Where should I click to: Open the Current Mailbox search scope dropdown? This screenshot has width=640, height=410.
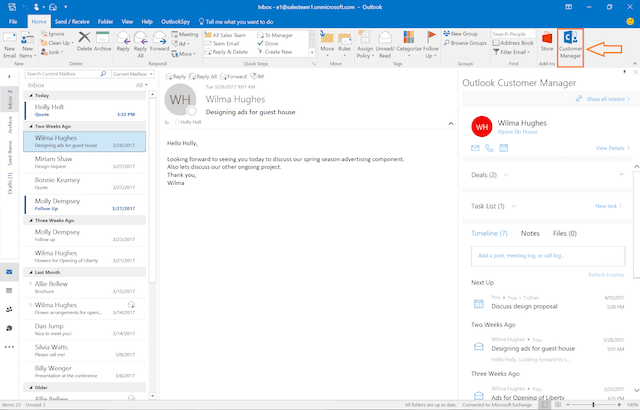(x=134, y=74)
